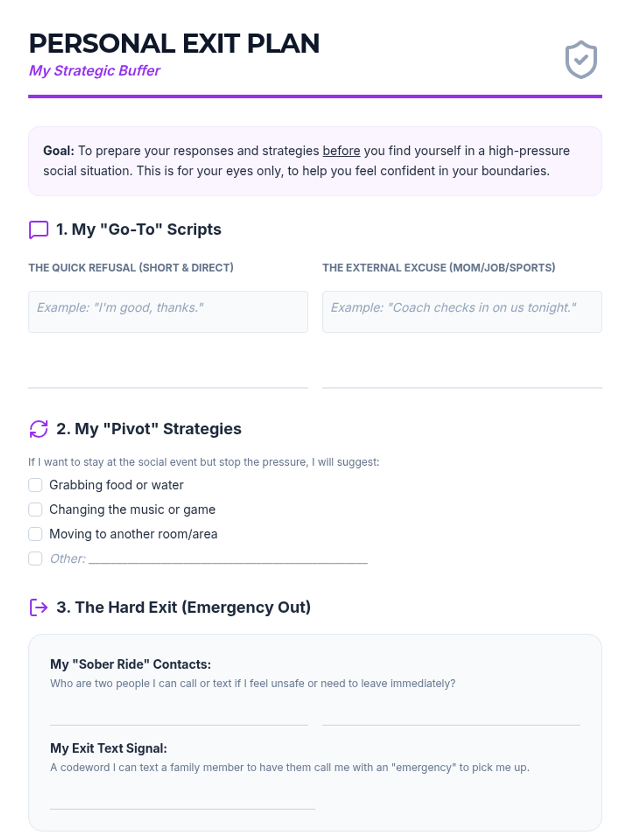Viewport: 630px width, 840px height.
Task: Check the Grabbing food or water box
Action: point(35,485)
